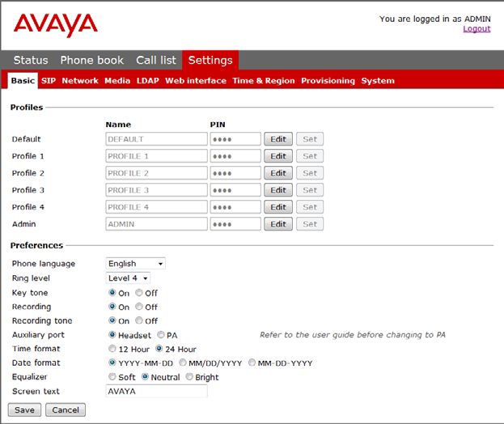This screenshot has width=504, height=424.
Task: Click the Admin name field
Action: pyautogui.click(x=156, y=224)
